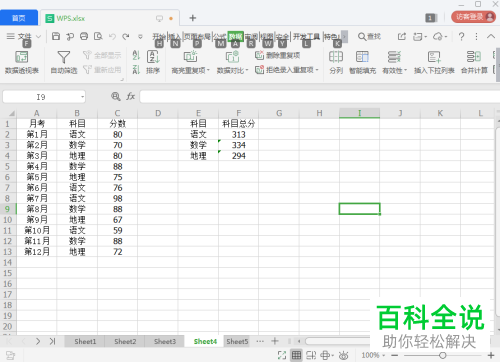Click cell F1 labeled 科目总分

click(239, 124)
